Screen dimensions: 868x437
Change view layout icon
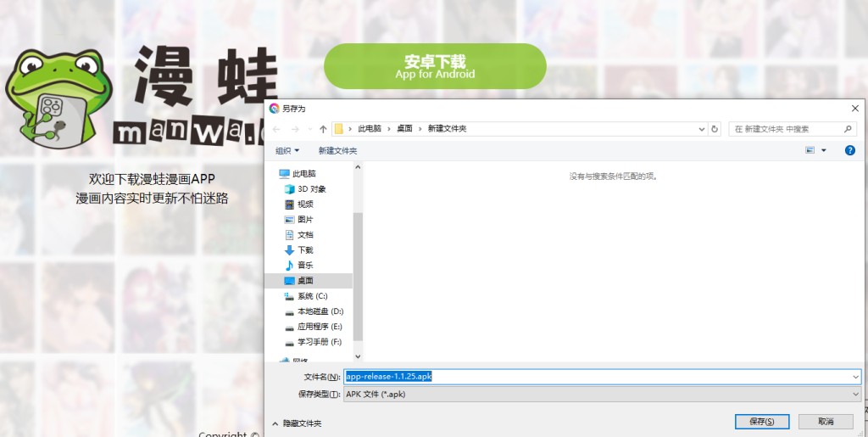coord(810,150)
